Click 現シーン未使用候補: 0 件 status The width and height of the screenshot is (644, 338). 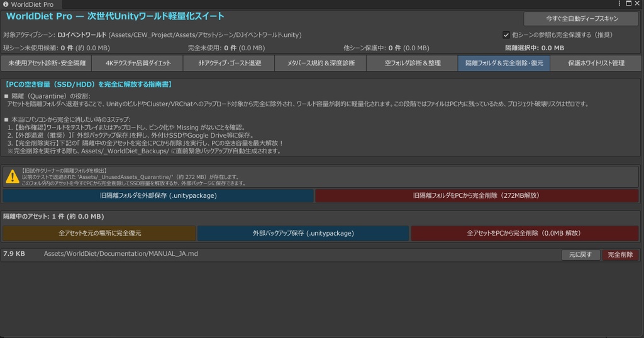pos(56,48)
